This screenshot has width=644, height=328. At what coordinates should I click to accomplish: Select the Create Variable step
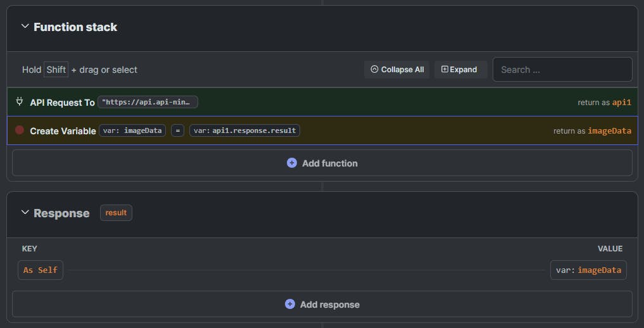(x=63, y=130)
